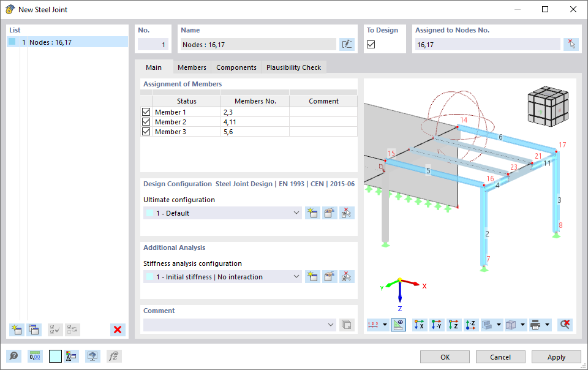This screenshot has width=588, height=370.
Task: Uncheck Member 1 status checkbox
Action: (146, 111)
